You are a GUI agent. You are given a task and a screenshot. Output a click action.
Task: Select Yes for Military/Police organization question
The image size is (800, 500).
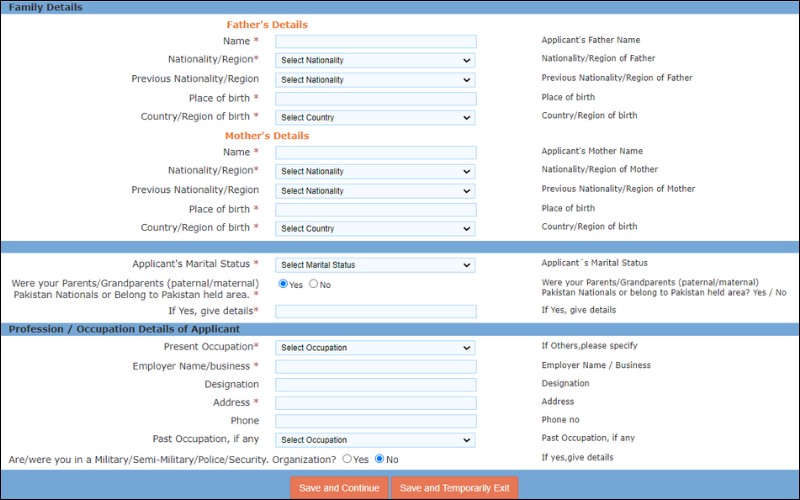pyautogui.click(x=347, y=459)
